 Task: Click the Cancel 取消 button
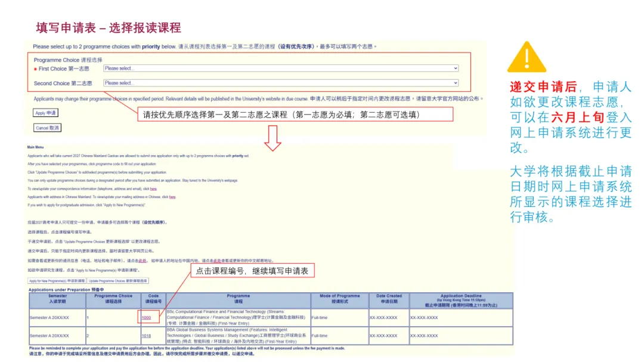(x=47, y=128)
